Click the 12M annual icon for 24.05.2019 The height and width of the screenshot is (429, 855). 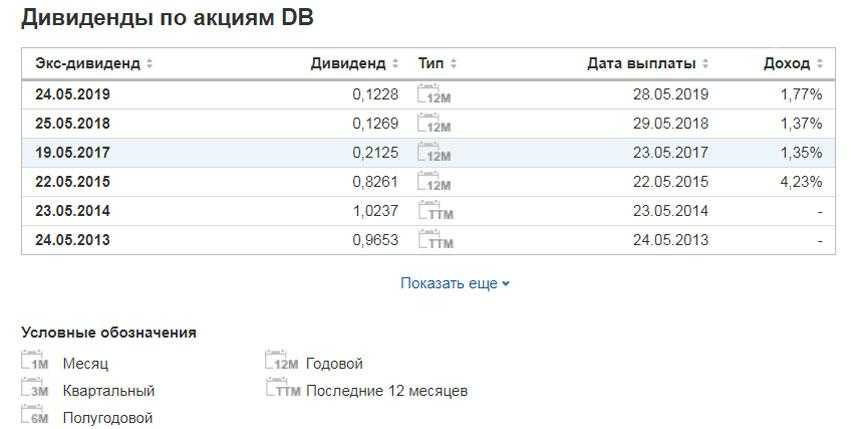[434, 95]
